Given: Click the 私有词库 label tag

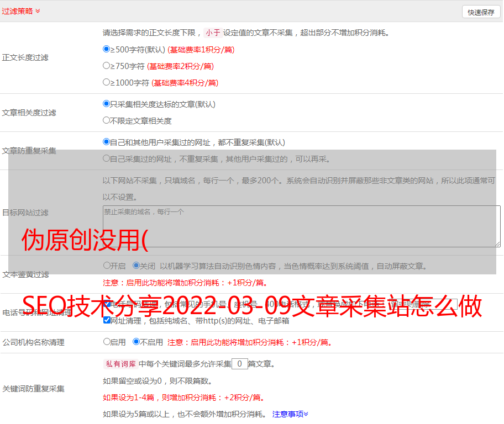Looking at the screenshot, I should (119, 364).
